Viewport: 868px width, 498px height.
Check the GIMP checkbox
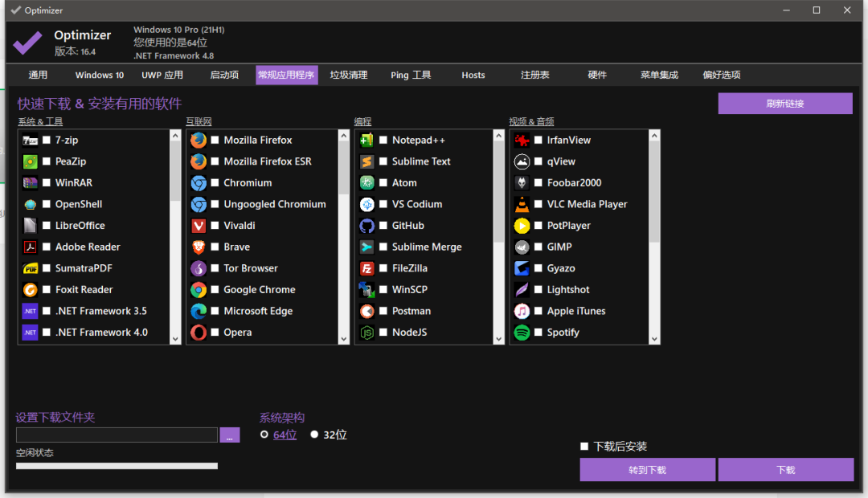pos(538,247)
